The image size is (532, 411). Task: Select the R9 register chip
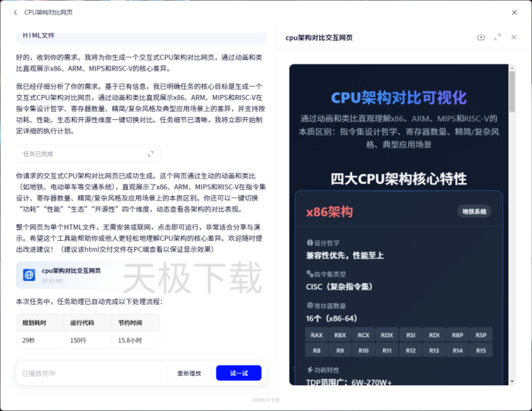tap(340, 350)
